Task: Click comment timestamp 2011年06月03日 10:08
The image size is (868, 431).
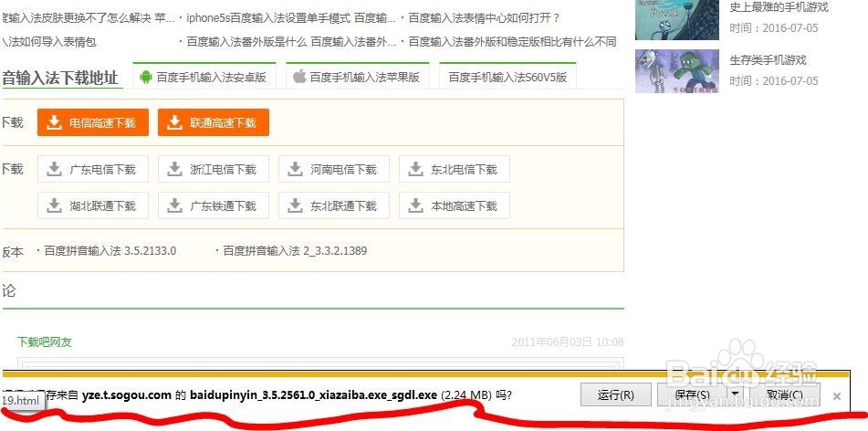Action: click(x=568, y=342)
